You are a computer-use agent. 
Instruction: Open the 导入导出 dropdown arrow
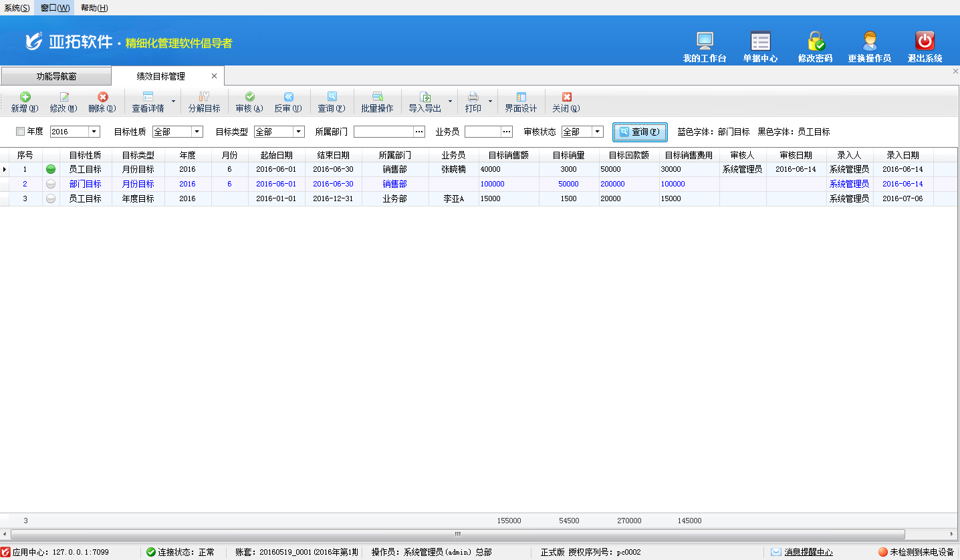(x=450, y=102)
